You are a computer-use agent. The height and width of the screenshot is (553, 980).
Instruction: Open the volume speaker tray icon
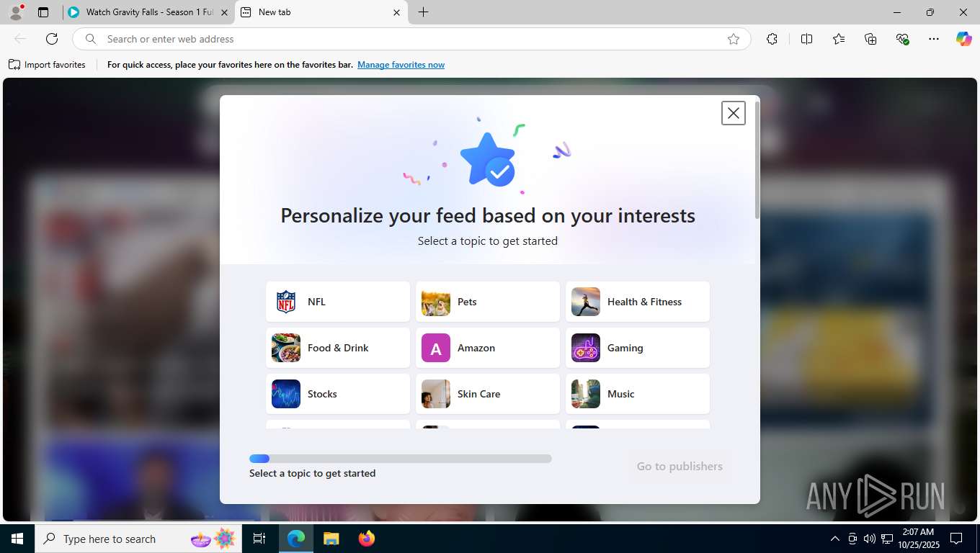[869, 539]
